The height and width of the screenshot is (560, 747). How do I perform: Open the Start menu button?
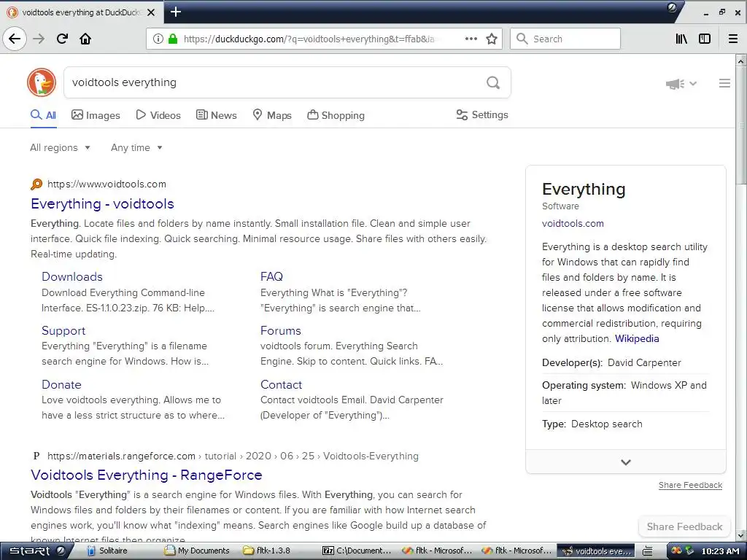click(36, 551)
